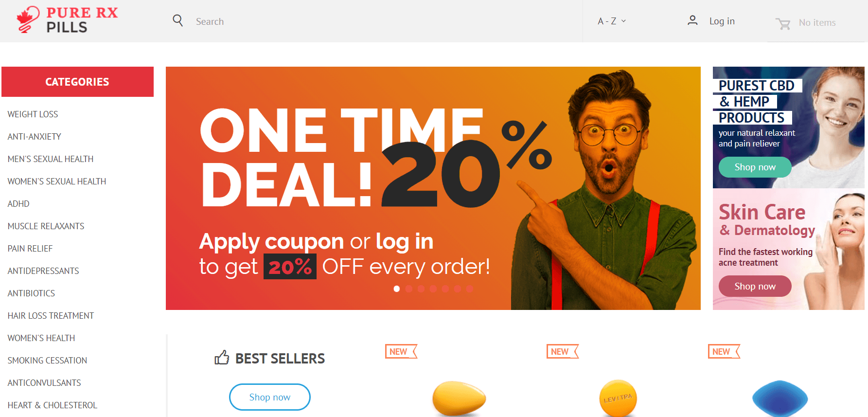Select the orange Levitra pill image
The image size is (868, 417).
click(x=618, y=399)
